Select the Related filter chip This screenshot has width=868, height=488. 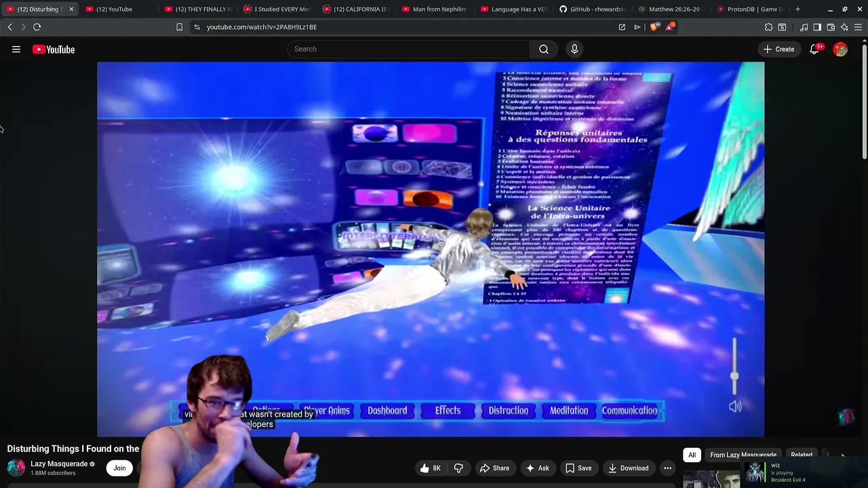[x=802, y=455]
